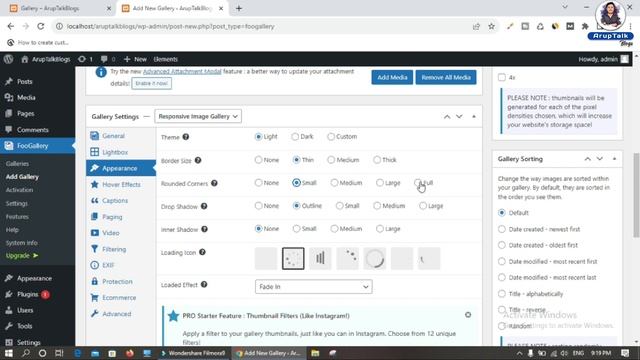Sort by Date created - newest first
Image resolution: width=640 pixels, height=360 pixels.
(x=502, y=229)
